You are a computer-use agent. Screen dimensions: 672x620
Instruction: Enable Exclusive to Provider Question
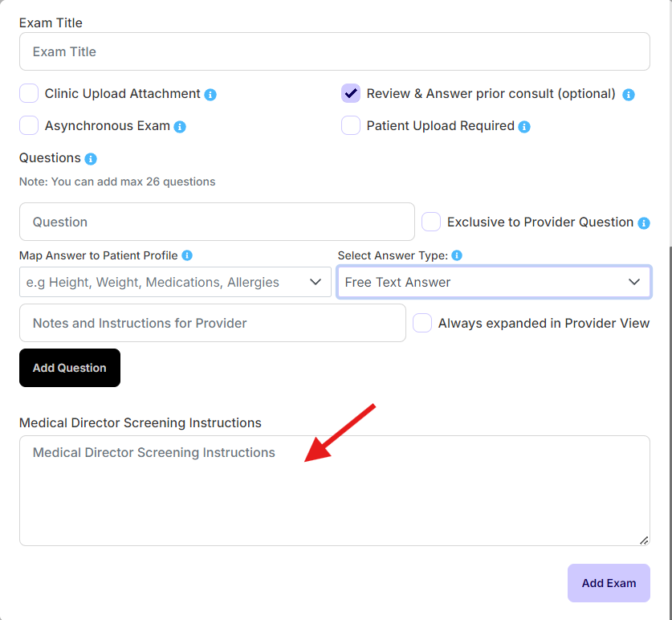[431, 222]
